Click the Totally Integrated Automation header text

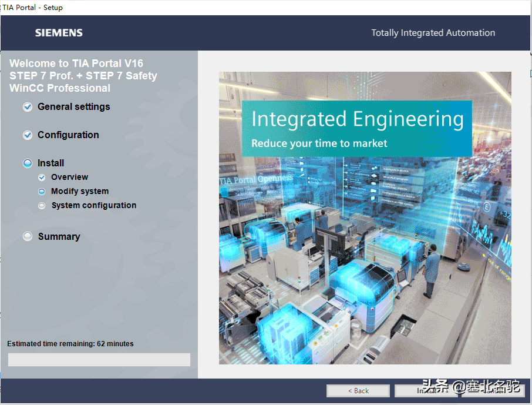(433, 33)
